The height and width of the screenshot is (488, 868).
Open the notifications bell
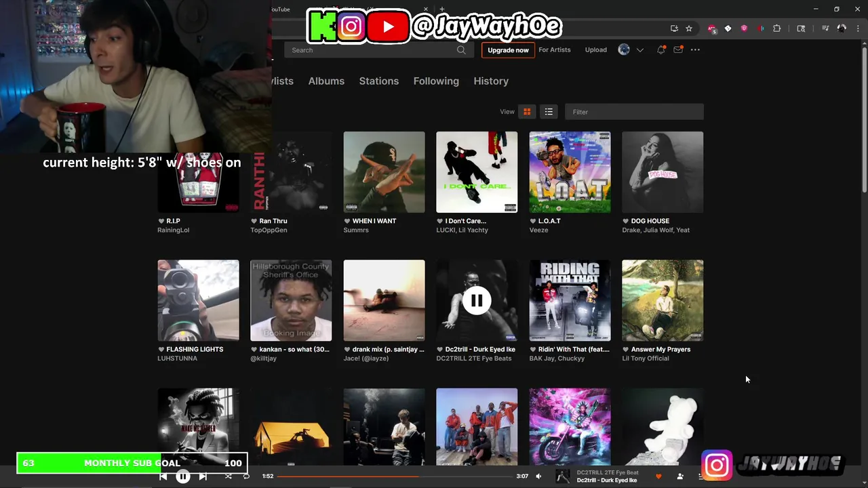tap(660, 49)
